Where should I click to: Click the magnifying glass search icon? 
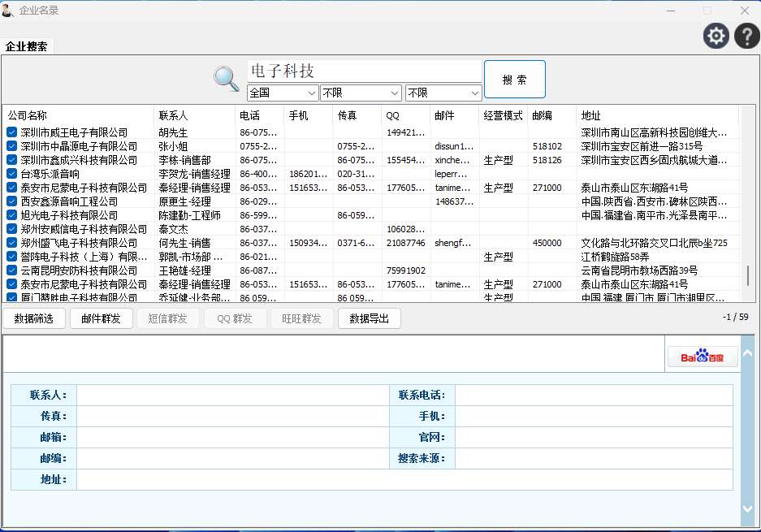click(x=227, y=78)
